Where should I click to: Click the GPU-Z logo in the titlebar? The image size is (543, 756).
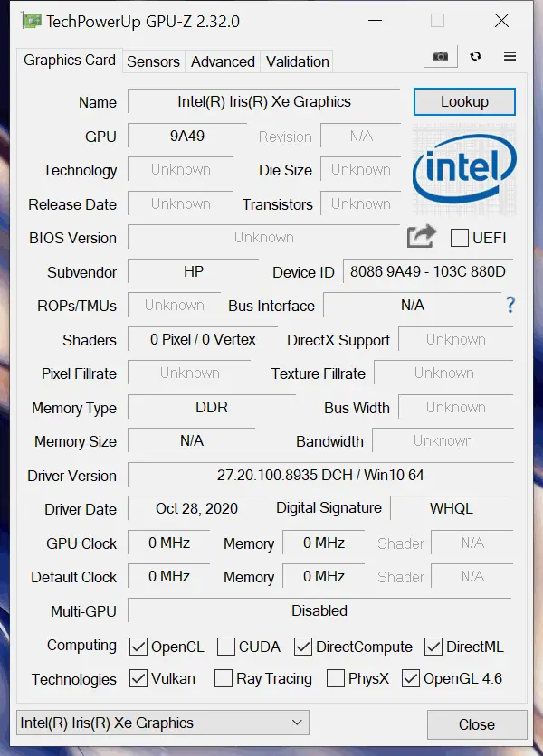click(x=33, y=21)
